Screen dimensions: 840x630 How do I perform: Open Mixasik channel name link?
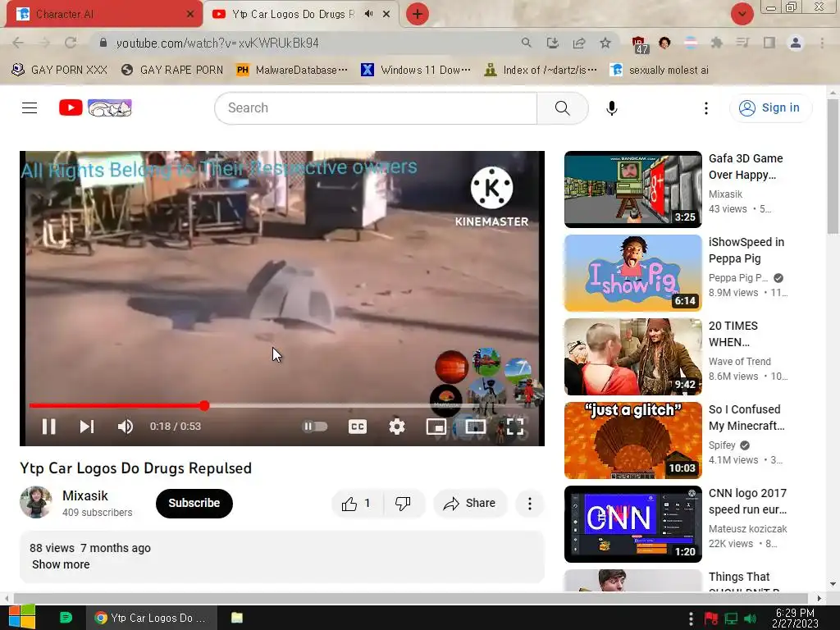click(85, 495)
